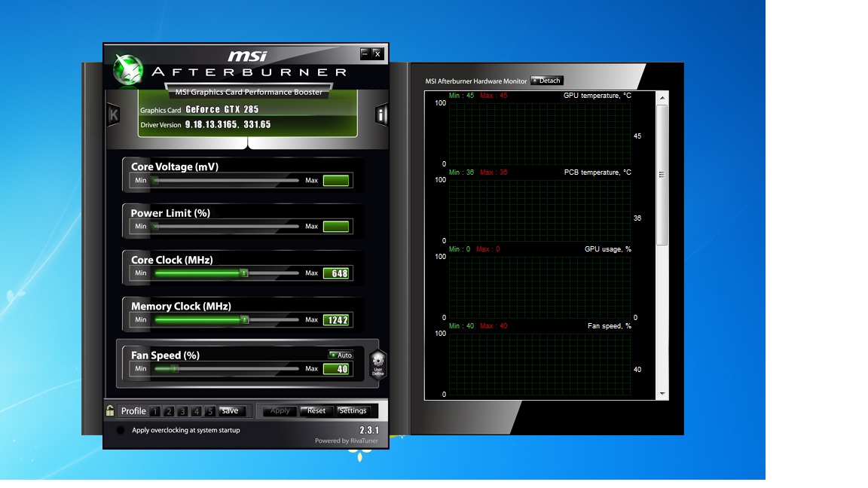Toggle the profile lock padlock icon
Image resolution: width=868 pixels, height=488 pixels.
click(x=110, y=410)
